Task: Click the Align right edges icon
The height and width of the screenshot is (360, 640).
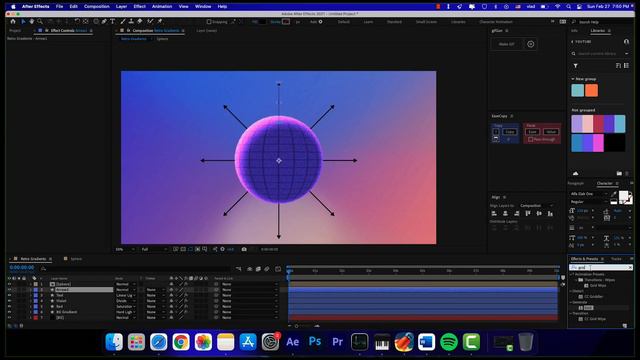Action: (517, 213)
